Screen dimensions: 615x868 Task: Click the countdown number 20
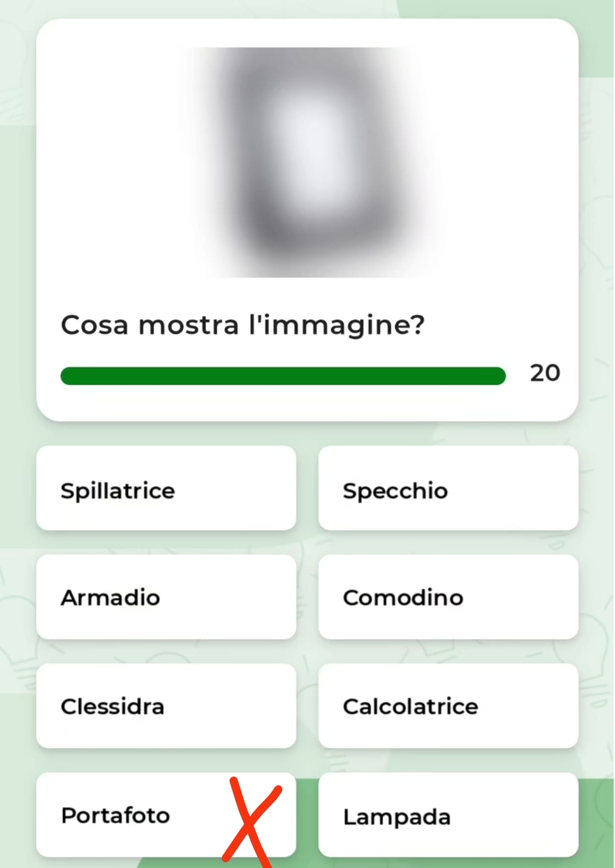(x=545, y=373)
